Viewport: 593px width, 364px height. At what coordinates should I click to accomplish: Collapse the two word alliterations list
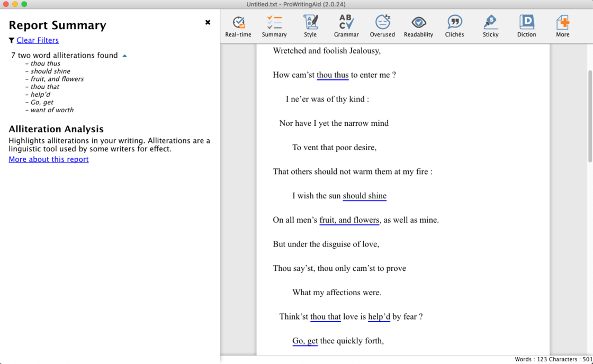[x=124, y=56]
